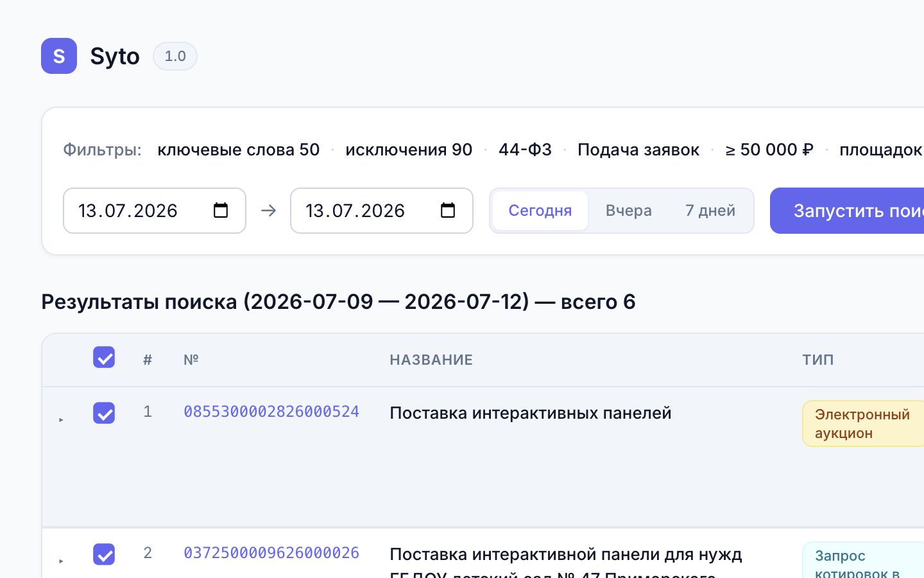Viewport: 924px width, 578px height.
Task: Click the Фильтры: label
Action: click(102, 150)
